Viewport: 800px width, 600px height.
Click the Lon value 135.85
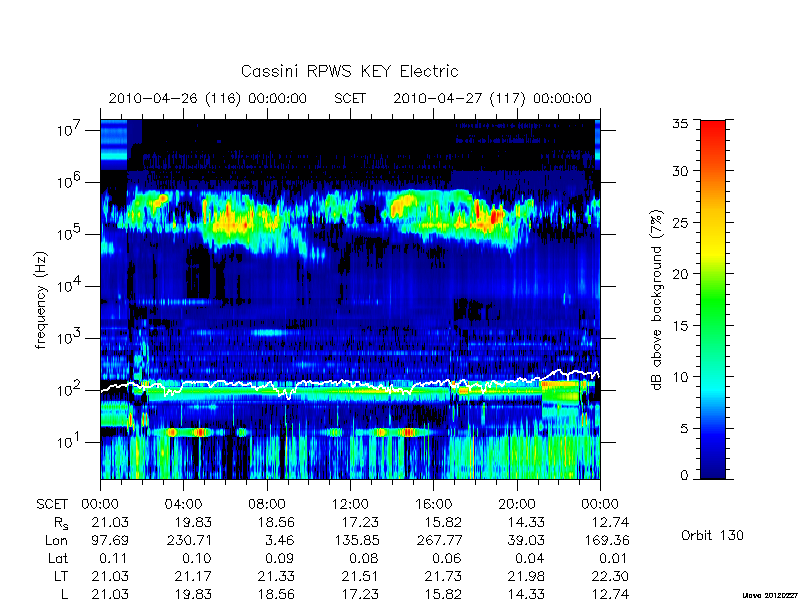tap(357, 540)
